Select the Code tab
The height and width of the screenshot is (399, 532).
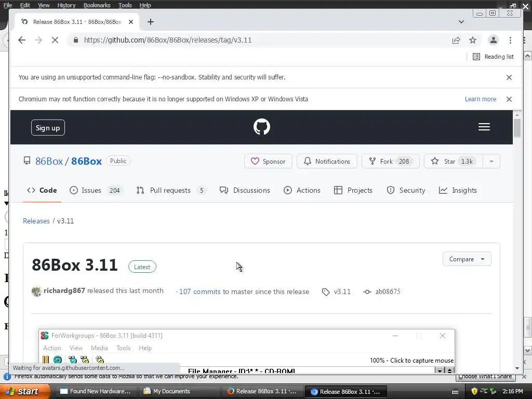42,190
